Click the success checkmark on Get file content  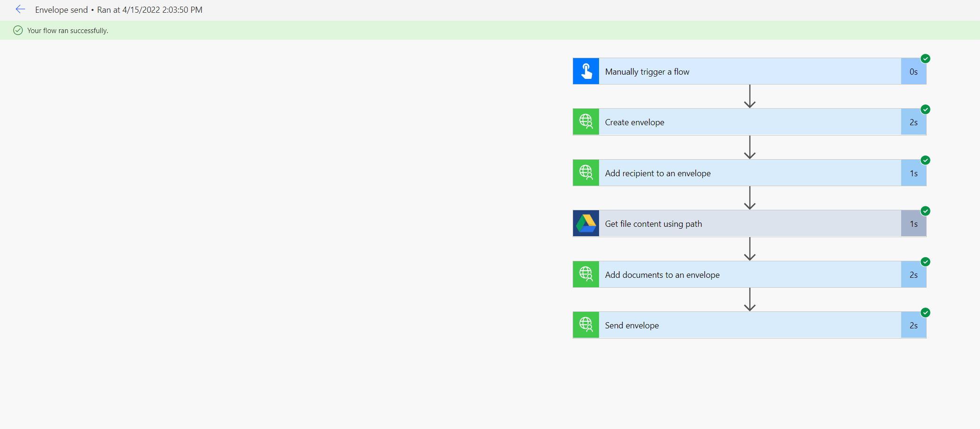pyautogui.click(x=926, y=211)
